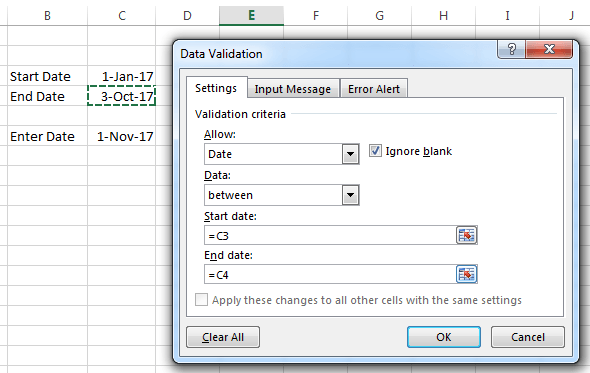Click the range selector icon for End date

tap(467, 274)
